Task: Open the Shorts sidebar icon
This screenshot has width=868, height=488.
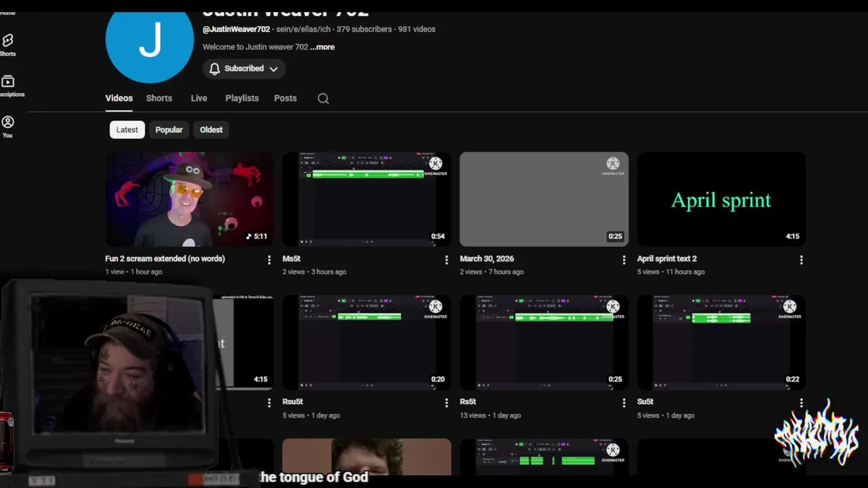Action: point(8,41)
